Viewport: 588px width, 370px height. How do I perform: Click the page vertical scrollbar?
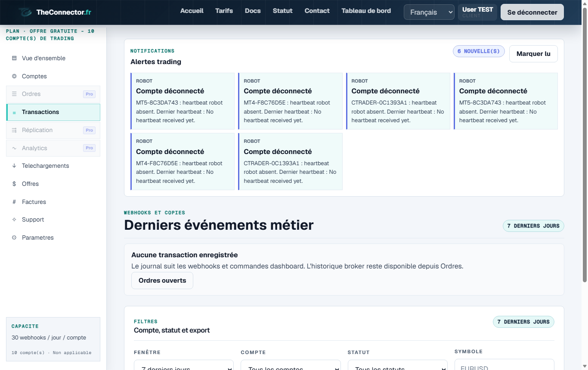tap(585, 144)
